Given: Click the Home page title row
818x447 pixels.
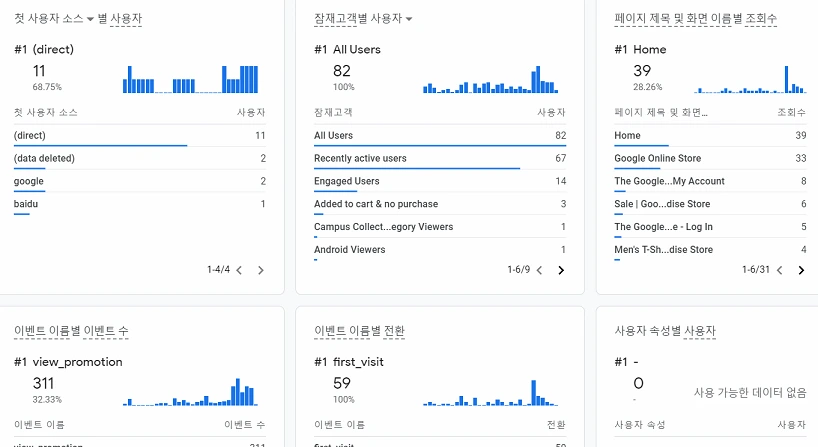Looking at the screenshot, I should pos(711,136).
